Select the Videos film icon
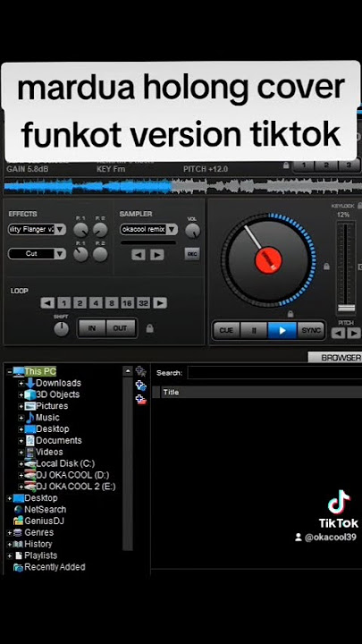Screen dimensions: 362x644 (x=30, y=453)
